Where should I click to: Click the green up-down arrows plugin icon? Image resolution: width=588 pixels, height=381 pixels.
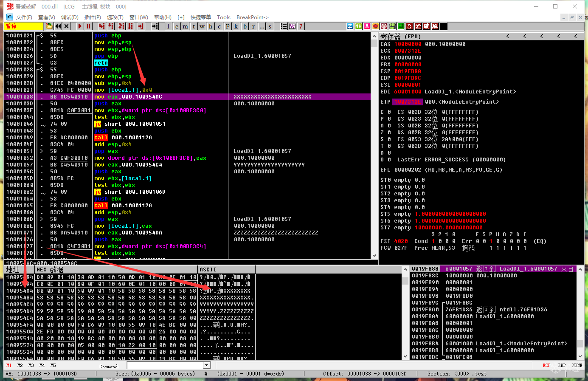tap(359, 26)
